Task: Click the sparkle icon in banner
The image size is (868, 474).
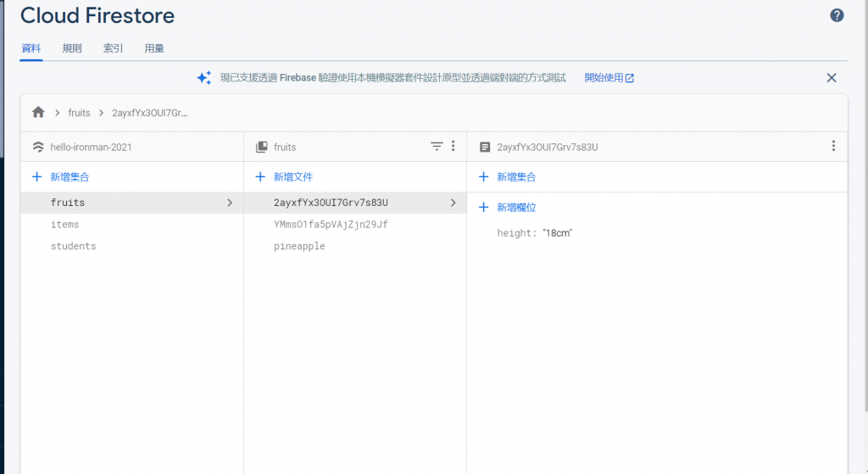Action: tap(204, 77)
